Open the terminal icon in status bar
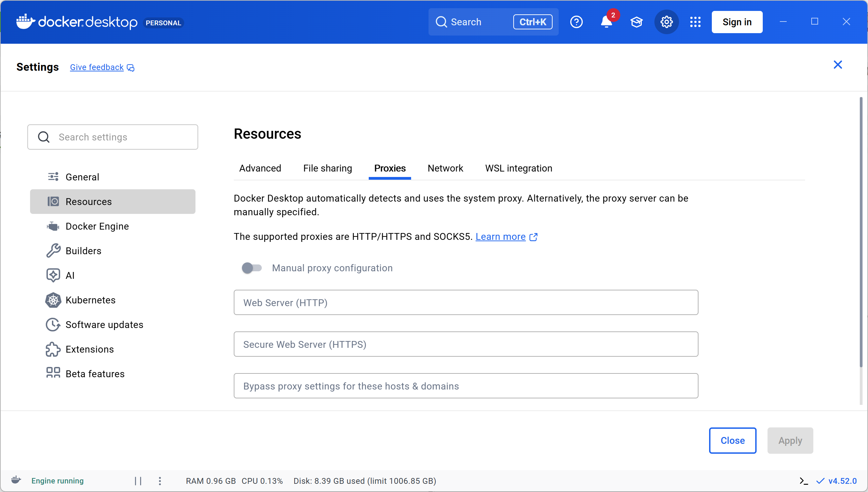The image size is (868, 492). (x=803, y=481)
